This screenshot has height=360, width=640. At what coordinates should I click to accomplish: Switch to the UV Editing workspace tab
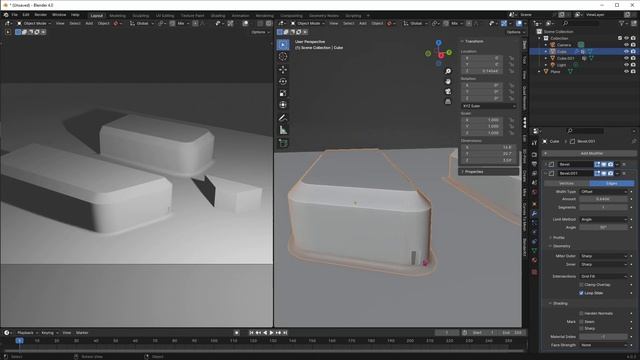pos(165,16)
